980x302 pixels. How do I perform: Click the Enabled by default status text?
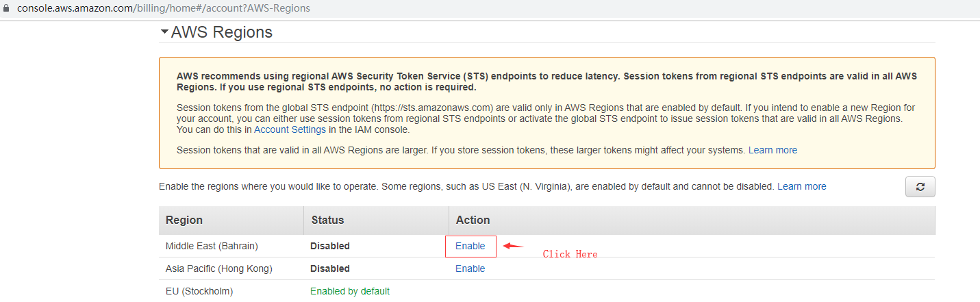[350, 291]
